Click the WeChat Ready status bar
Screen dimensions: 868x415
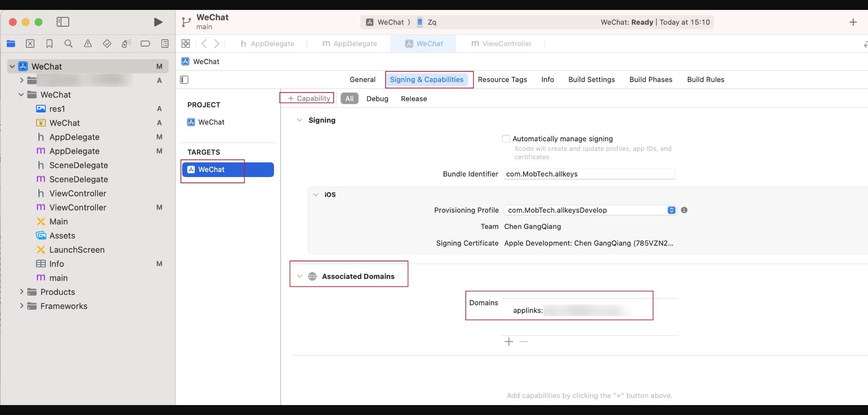(x=655, y=22)
